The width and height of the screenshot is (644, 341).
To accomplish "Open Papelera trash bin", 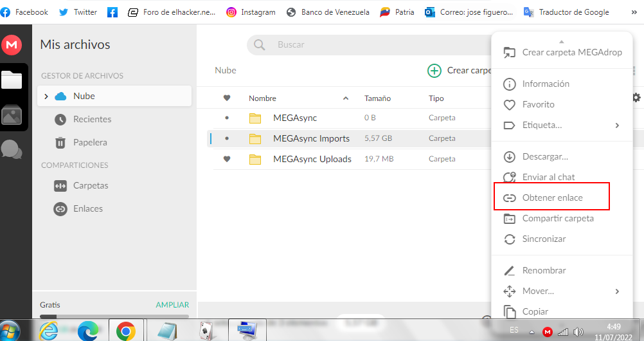I will [x=90, y=142].
